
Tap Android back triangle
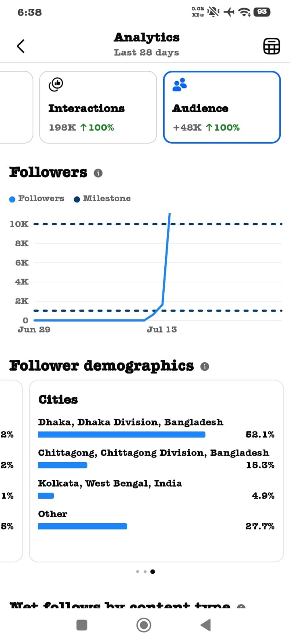coord(205,625)
